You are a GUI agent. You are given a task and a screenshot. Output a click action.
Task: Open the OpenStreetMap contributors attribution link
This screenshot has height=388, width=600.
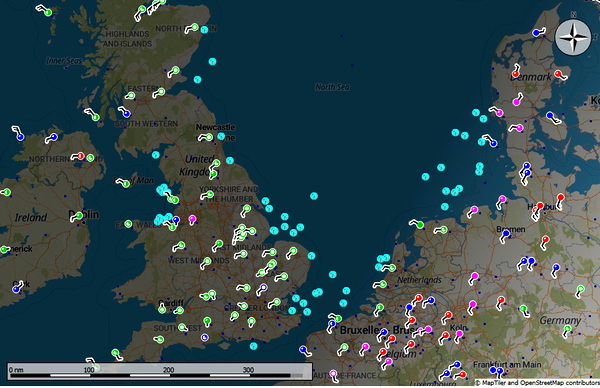(559, 382)
